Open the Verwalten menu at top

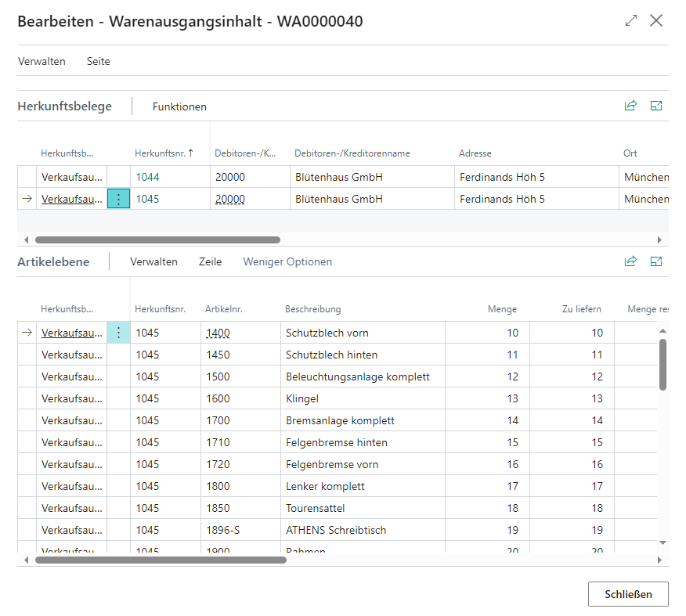click(42, 61)
